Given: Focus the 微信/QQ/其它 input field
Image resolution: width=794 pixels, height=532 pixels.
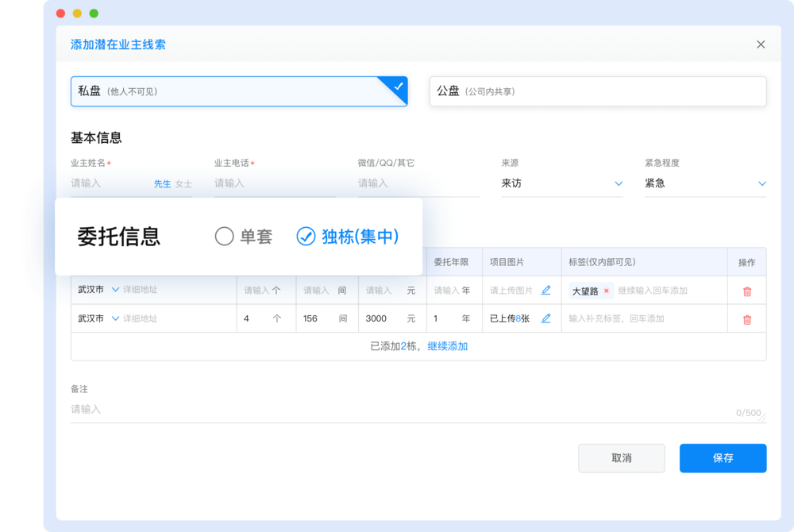Looking at the screenshot, I should (x=418, y=183).
